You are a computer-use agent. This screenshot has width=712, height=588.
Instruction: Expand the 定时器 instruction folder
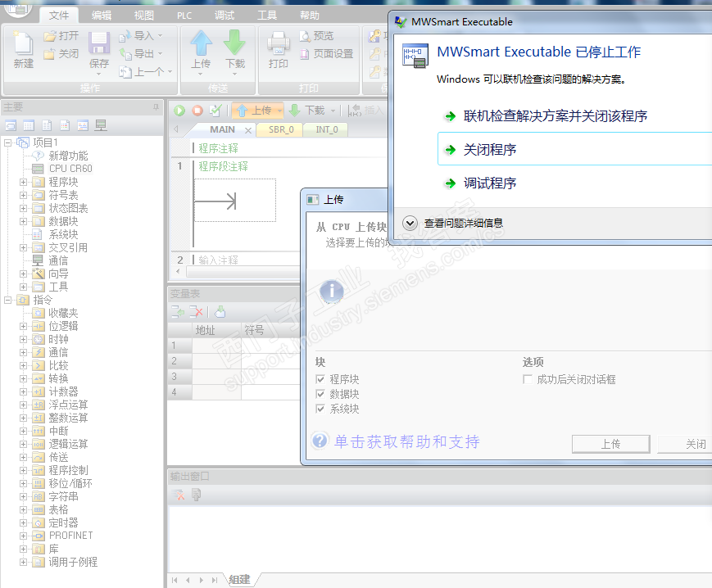23,522
